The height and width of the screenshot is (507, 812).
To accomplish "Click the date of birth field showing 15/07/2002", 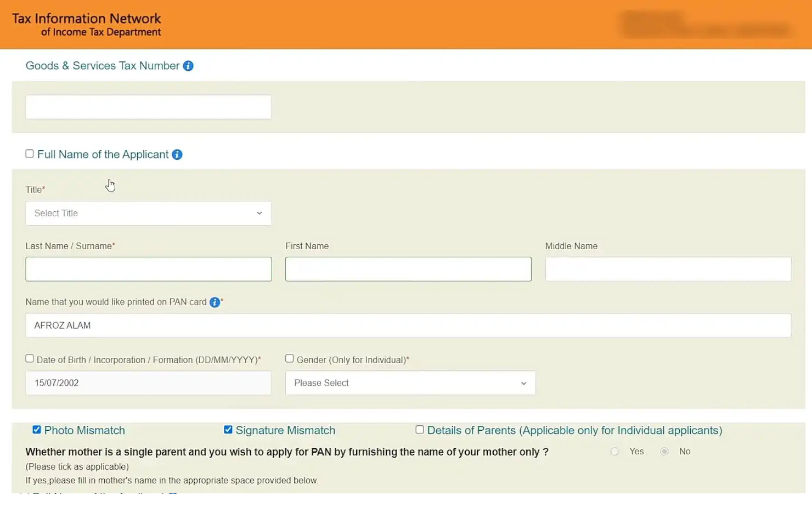I will (148, 383).
